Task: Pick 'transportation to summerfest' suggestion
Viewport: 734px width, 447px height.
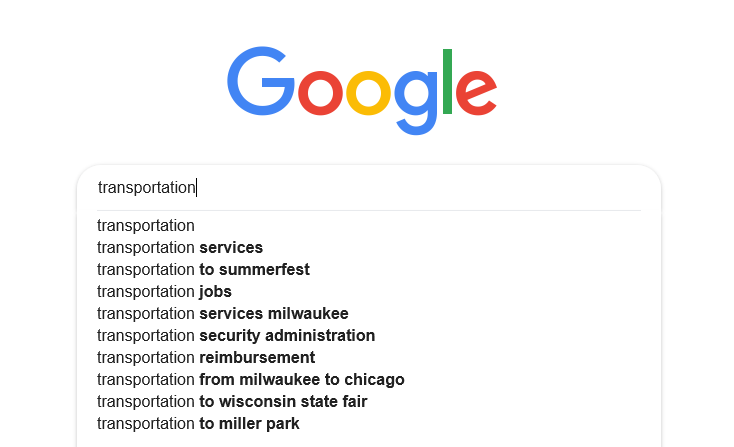Action: coord(203,270)
